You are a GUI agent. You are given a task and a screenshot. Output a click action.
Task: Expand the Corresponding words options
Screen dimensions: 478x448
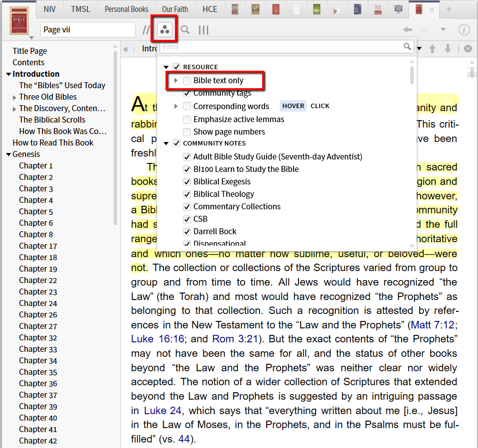point(176,106)
